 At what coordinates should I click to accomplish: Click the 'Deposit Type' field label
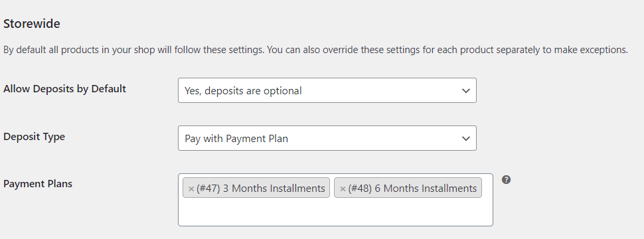(x=34, y=137)
